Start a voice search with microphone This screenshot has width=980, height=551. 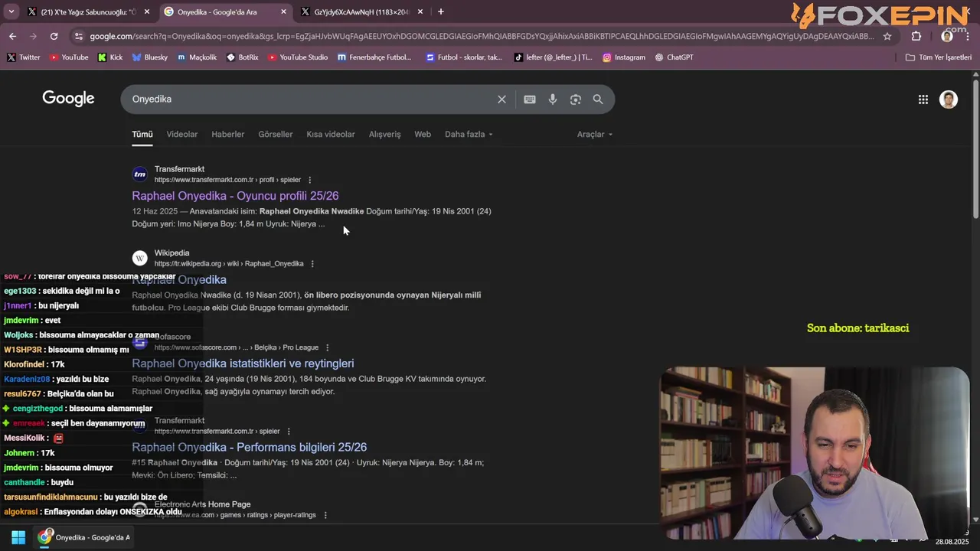(553, 99)
